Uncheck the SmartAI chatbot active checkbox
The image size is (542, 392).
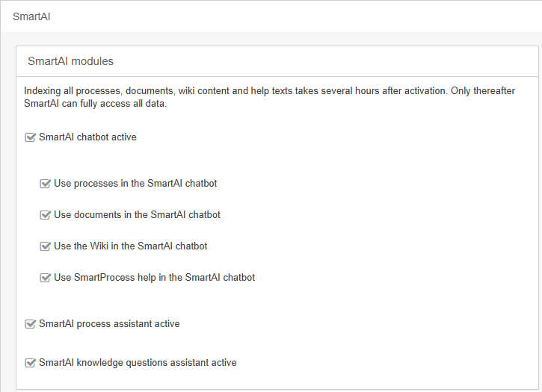pyautogui.click(x=30, y=137)
